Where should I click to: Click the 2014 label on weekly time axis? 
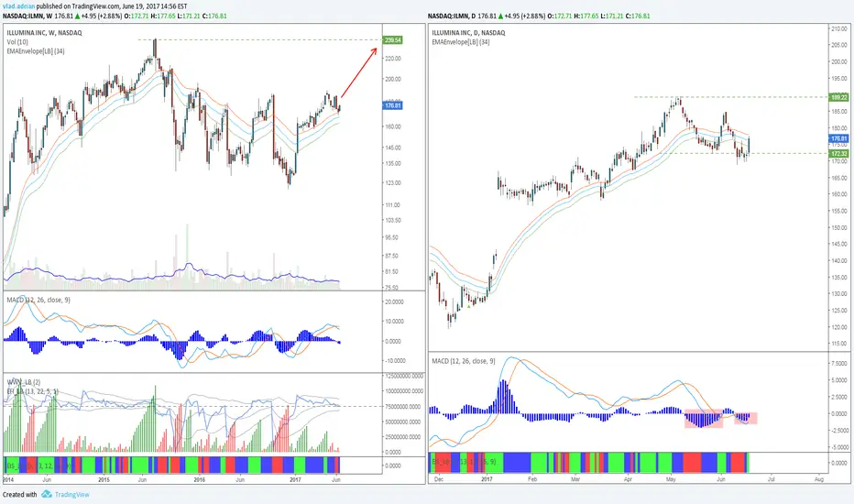(8, 480)
